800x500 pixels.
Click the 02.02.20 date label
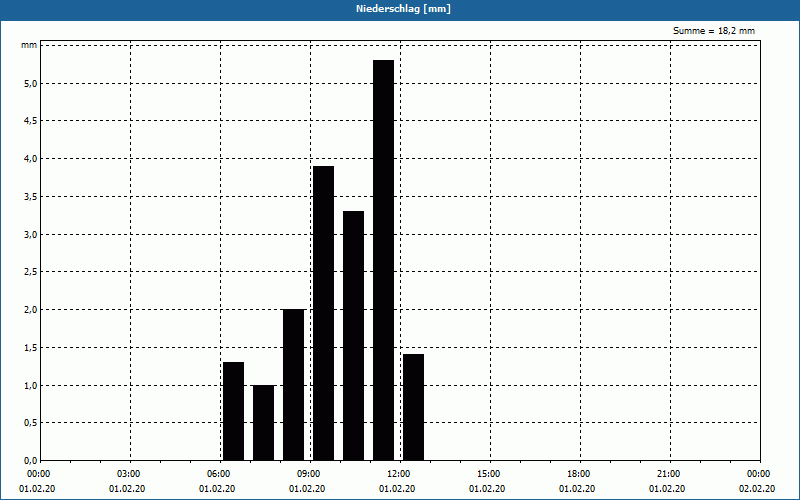point(757,489)
